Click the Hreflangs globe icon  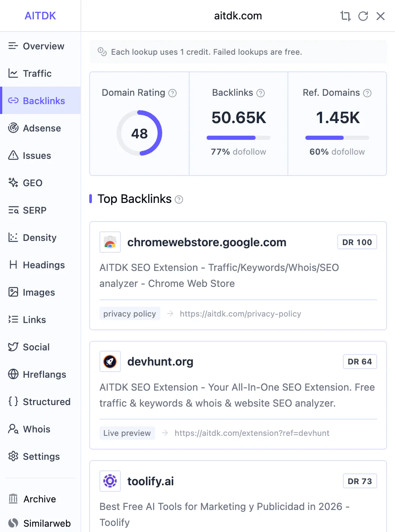(13, 374)
